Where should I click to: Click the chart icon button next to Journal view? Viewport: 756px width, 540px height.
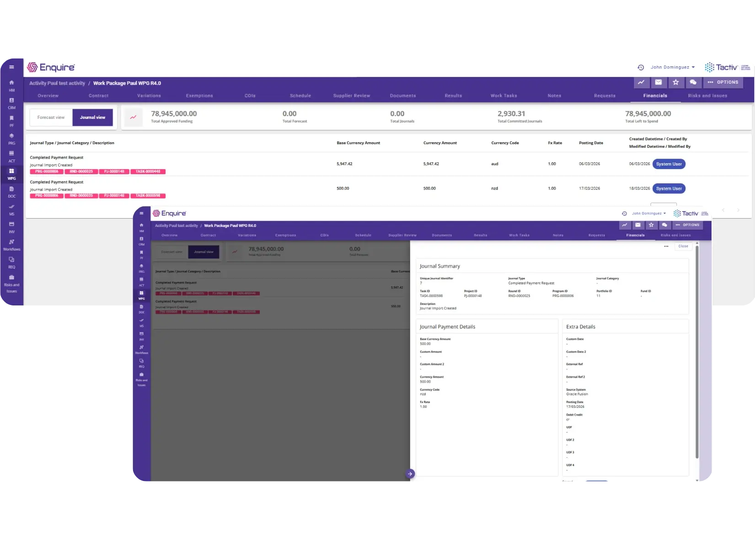point(133,118)
